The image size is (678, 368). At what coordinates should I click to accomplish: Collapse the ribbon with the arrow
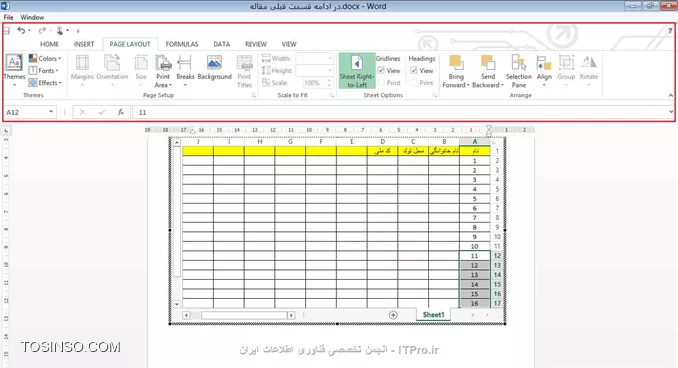point(670,95)
